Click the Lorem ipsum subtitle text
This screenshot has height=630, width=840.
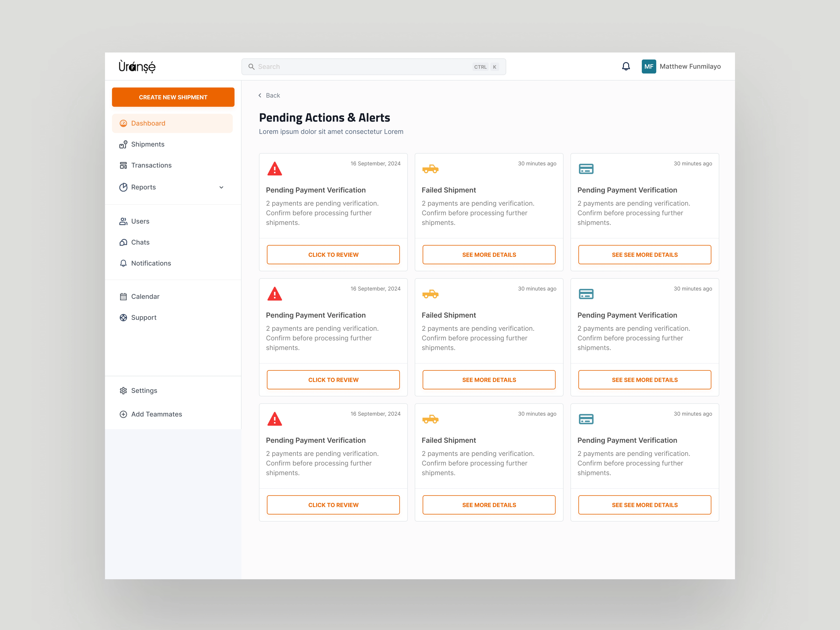click(x=331, y=132)
